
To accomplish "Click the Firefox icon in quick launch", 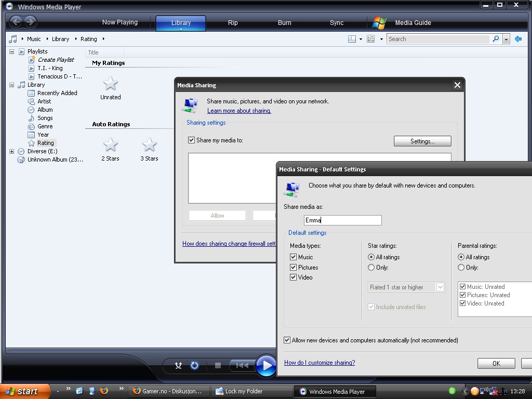I will tap(104, 391).
